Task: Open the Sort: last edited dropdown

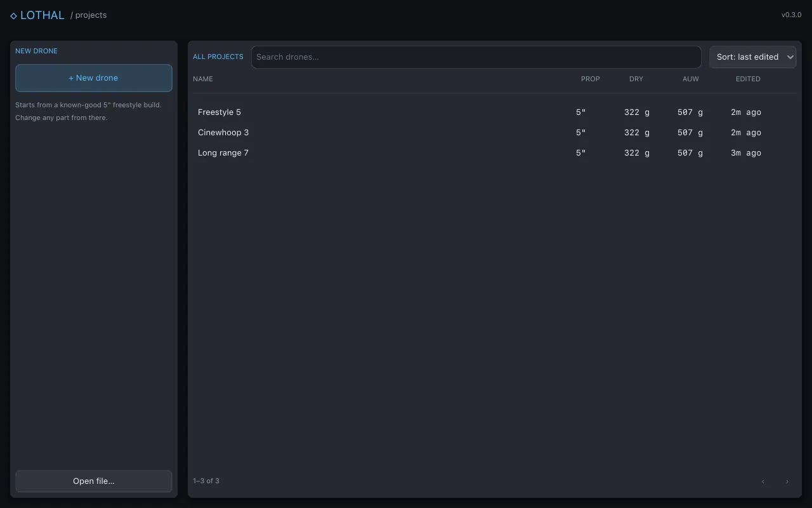Action: click(753, 57)
